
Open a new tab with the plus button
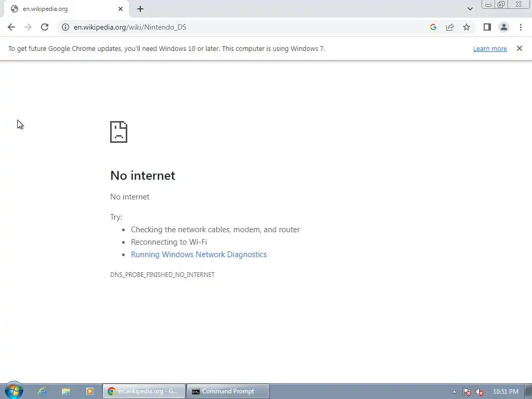coord(140,9)
